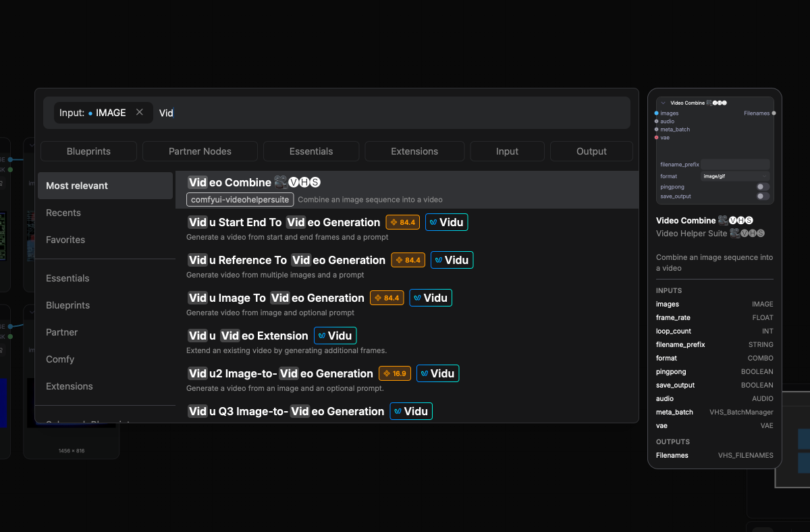Open the Favorites list
Screen dimensions: 810x532
pyautogui.click(x=65, y=240)
